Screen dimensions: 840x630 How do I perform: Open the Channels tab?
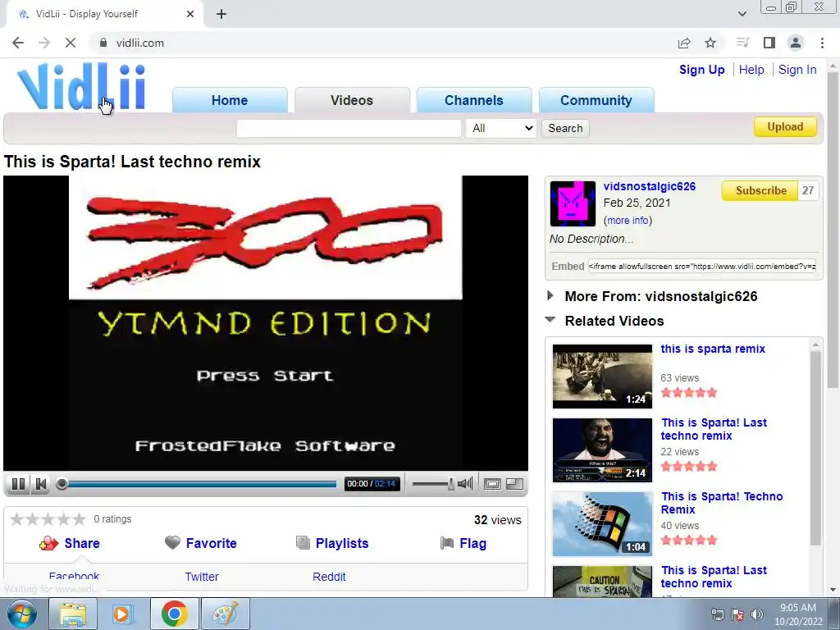pyautogui.click(x=474, y=100)
